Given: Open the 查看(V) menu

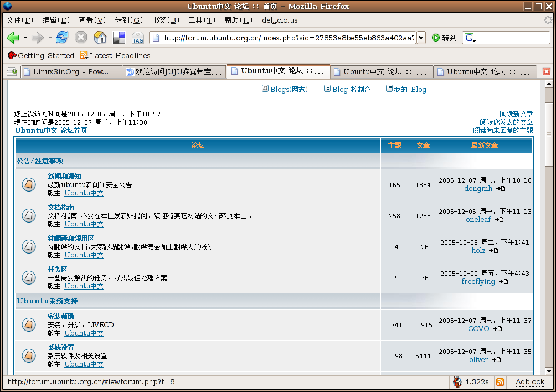Looking at the screenshot, I should [92, 20].
